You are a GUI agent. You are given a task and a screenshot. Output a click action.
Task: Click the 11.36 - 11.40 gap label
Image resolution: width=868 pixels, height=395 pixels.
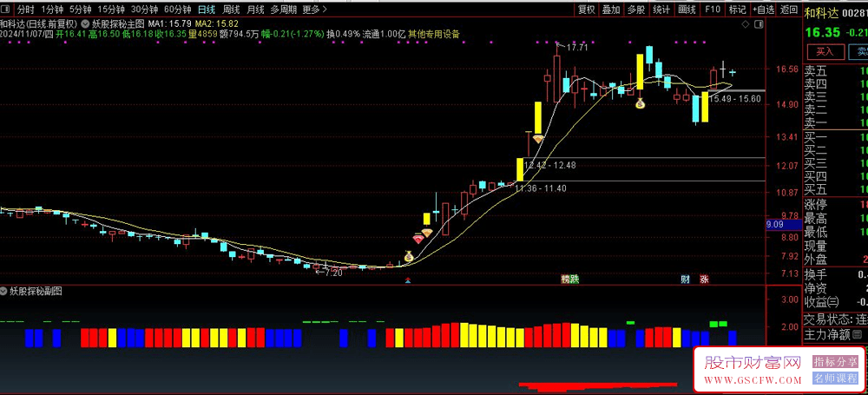(540, 188)
